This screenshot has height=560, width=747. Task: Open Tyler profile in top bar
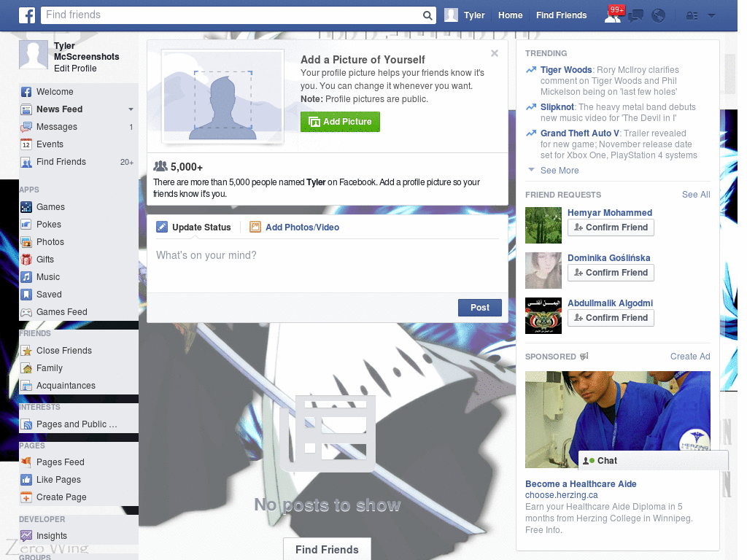click(465, 15)
